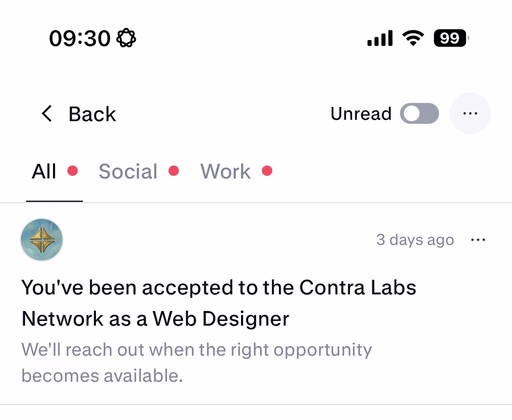This screenshot has width=512, height=420.
Task: Open notification's three-dot menu near 3 days ago
Action: (478, 240)
